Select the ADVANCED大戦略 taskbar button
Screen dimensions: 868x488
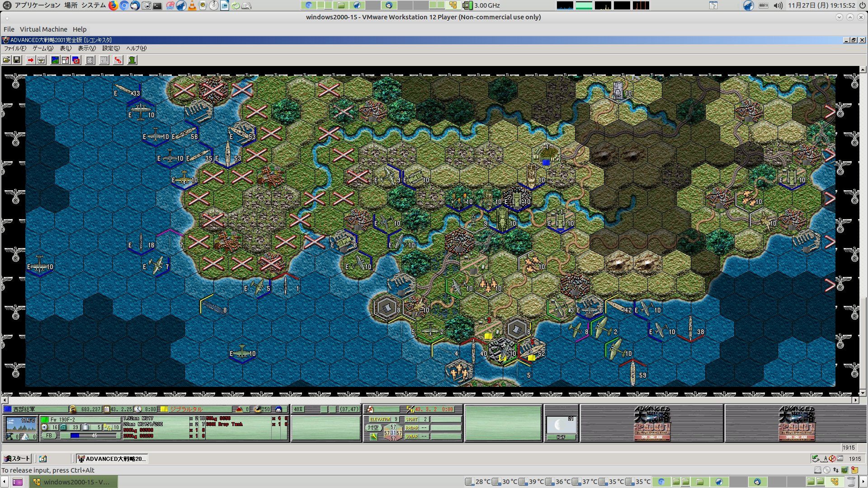(x=112, y=459)
